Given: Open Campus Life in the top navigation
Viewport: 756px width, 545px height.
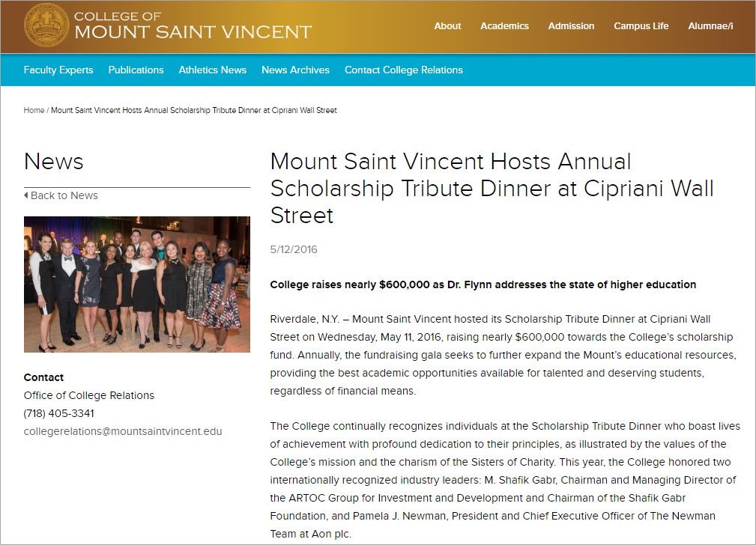Looking at the screenshot, I should pos(641,25).
